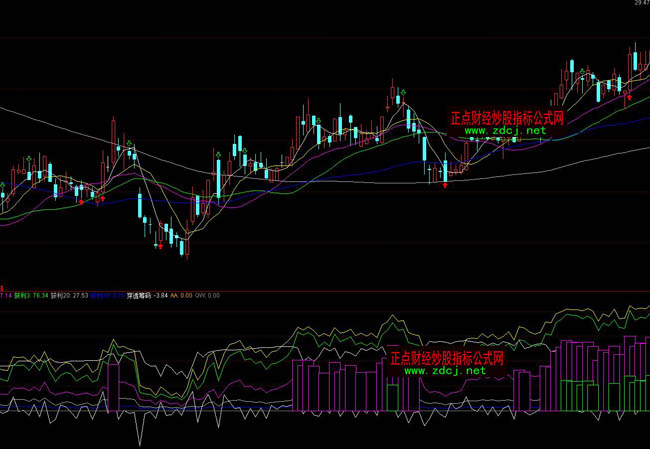Click the red down arrow signal at the far-right price peak
Screen dimensions: 650x449
(629, 97)
